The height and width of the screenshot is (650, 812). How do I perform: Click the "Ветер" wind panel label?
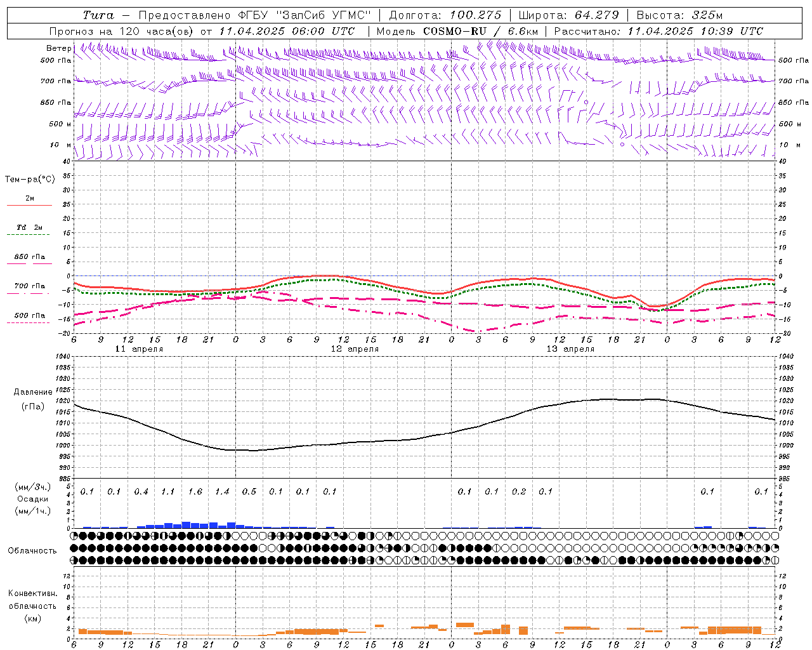(58, 48)
